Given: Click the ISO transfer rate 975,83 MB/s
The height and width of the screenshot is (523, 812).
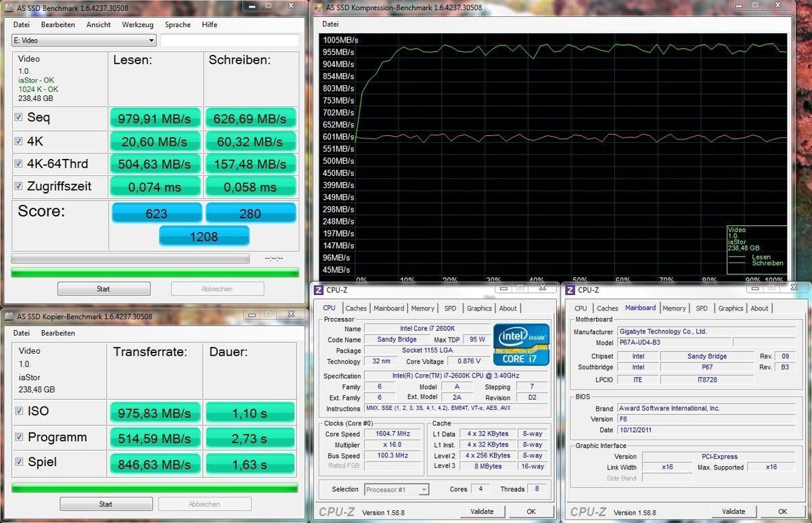Looking at the screenshot, I should [x=156, y=413].
